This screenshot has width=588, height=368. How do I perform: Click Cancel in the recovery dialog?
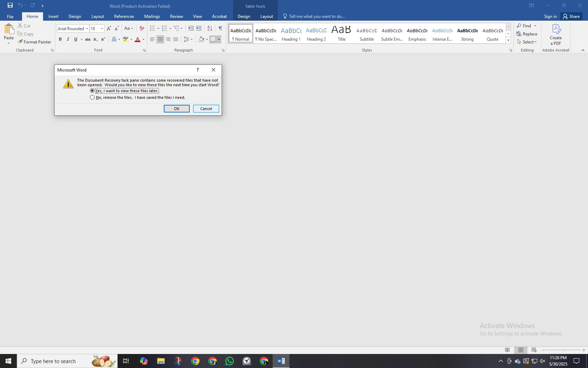tap(206, 109)
